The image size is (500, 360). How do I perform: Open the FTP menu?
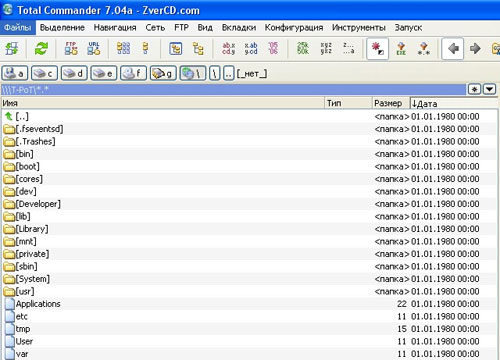(181, 27)
